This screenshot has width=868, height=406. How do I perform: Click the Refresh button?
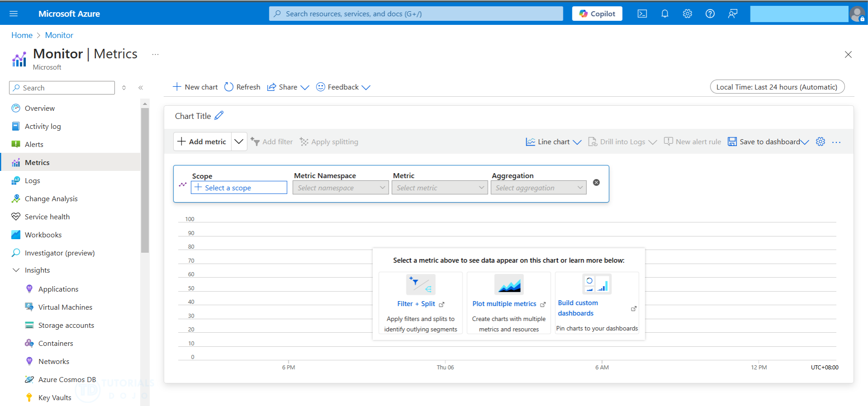242,87
